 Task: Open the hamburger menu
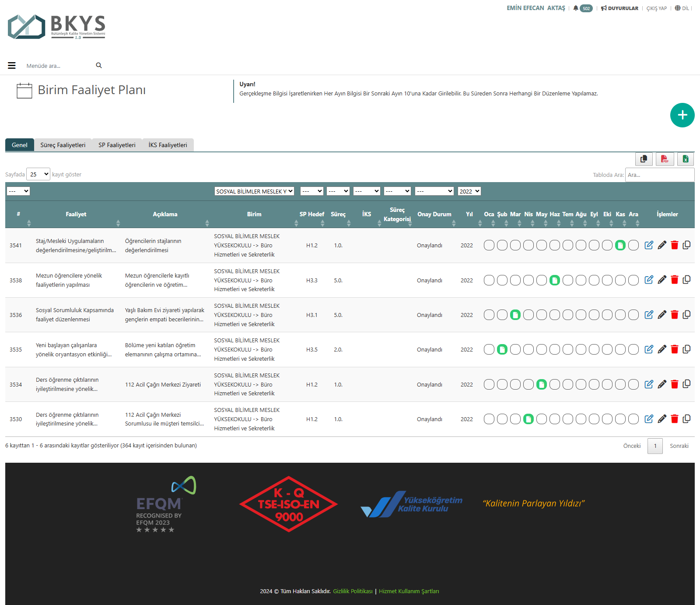click(12, 66)
